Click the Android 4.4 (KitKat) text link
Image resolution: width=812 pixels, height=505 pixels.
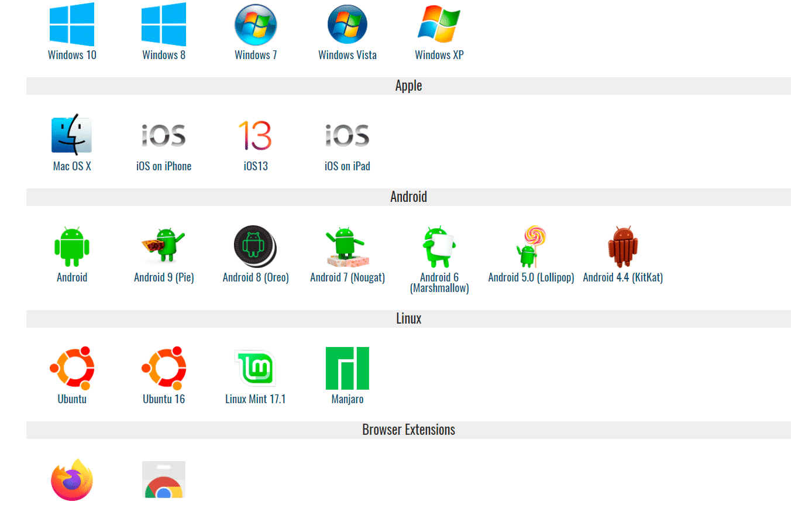[x=623, y=277]
